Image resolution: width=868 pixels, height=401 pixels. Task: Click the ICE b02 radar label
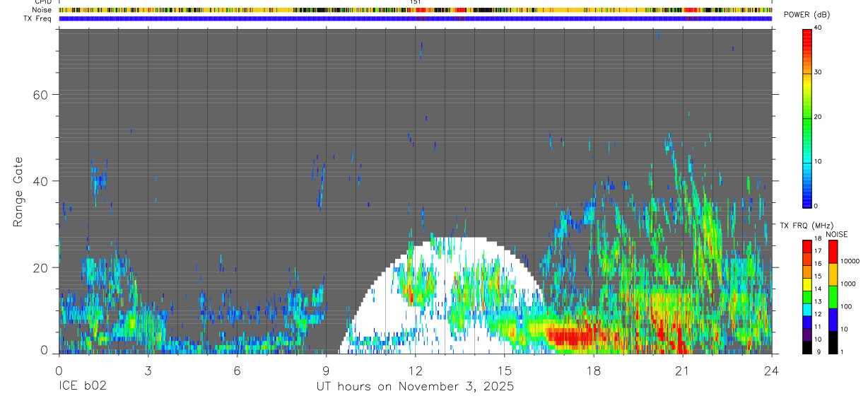[83, 387]
